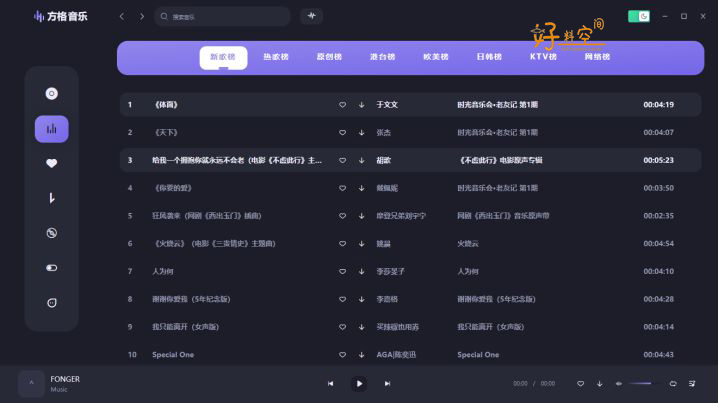Open artist 胡歌

(384, 160)
